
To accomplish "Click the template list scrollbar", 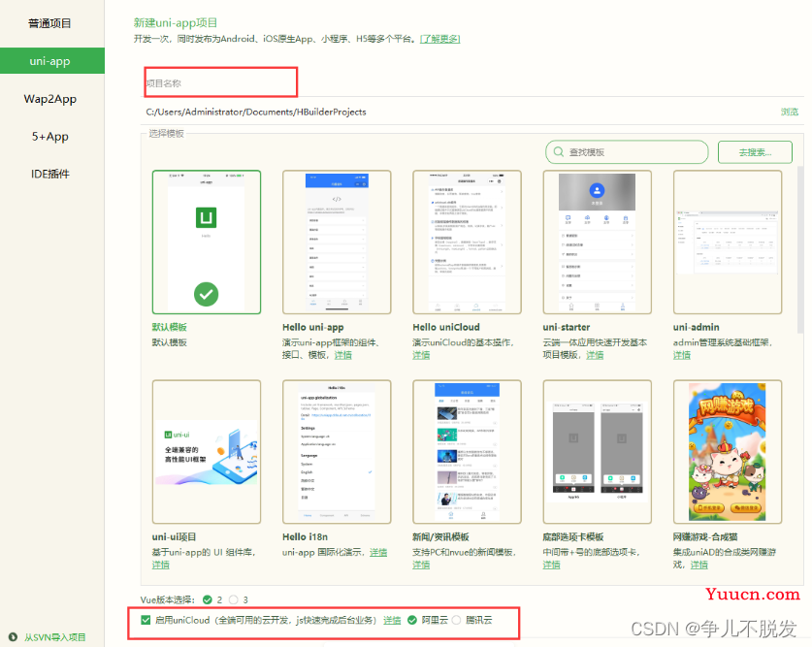I will (x=800, y=249).
